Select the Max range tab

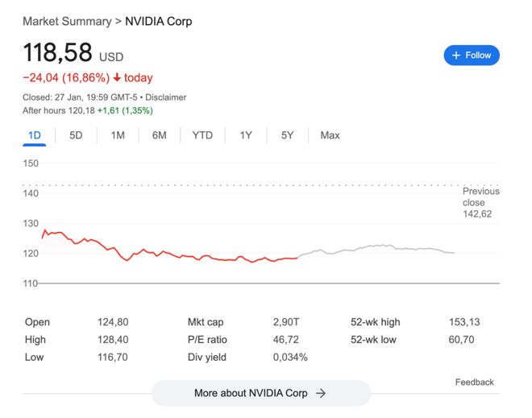(330, 135)
